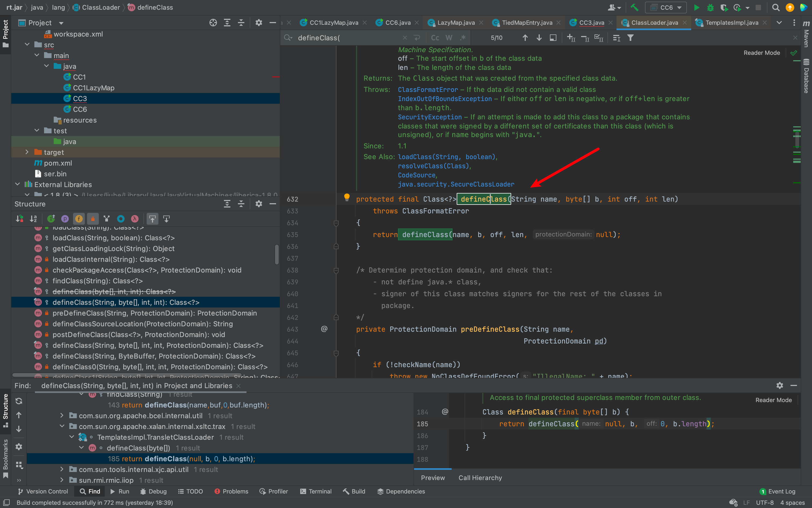Image resolution: width=812 pixels, height=508 pixels.
Task: Open Problems tool window
Action: pos(231,491)
